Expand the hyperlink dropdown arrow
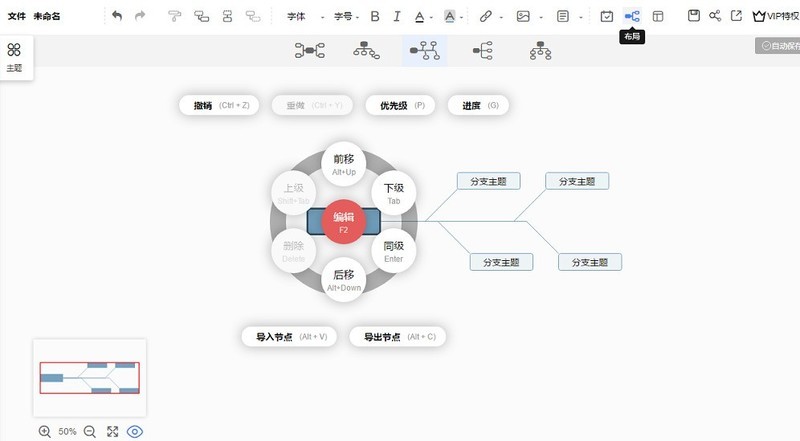 (x=501, y=17)
